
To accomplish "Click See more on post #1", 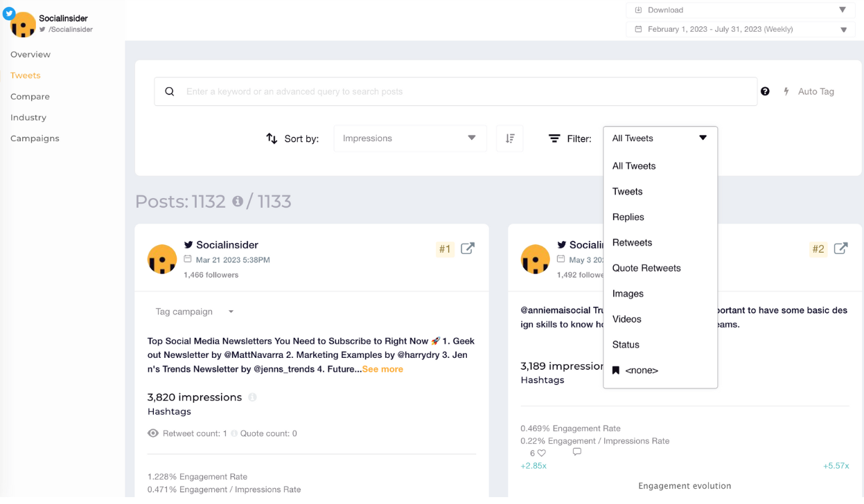I will click(x=382, y=369).
